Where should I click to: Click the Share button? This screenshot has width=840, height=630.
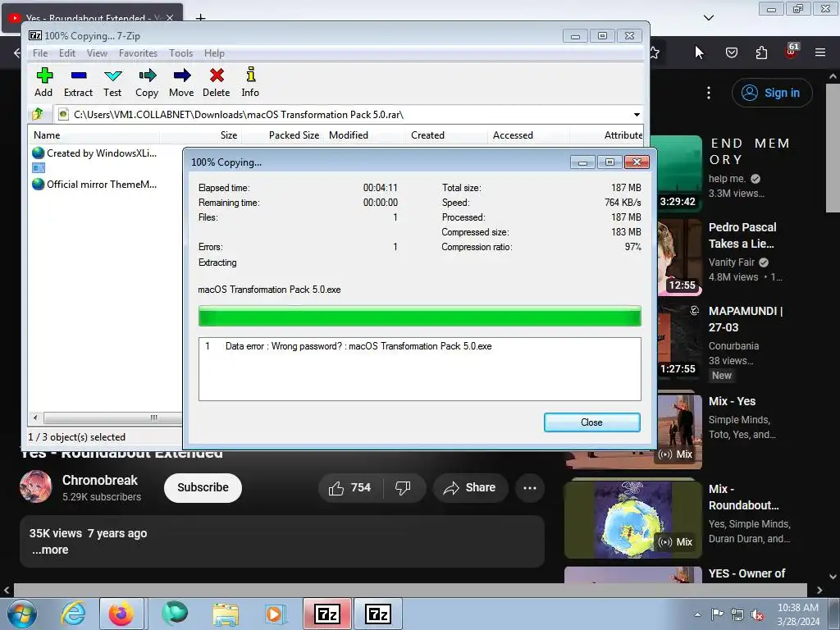(470, 487)
